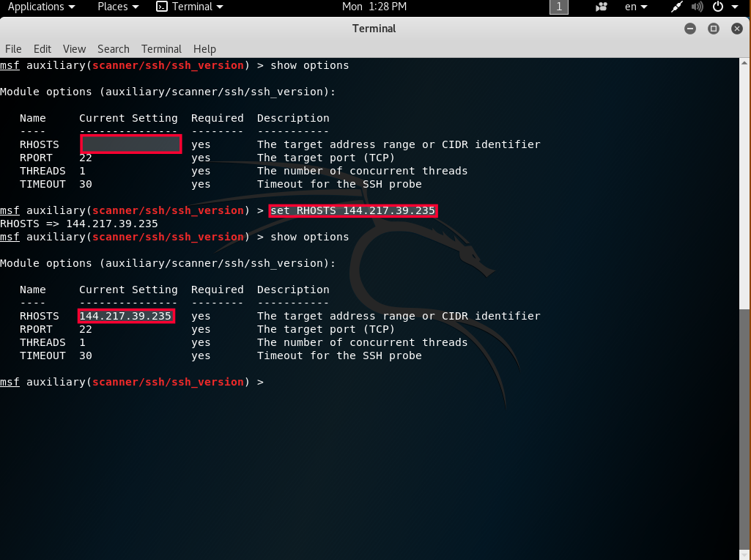Open the Terminal app menu in top bar

(190, 7)
